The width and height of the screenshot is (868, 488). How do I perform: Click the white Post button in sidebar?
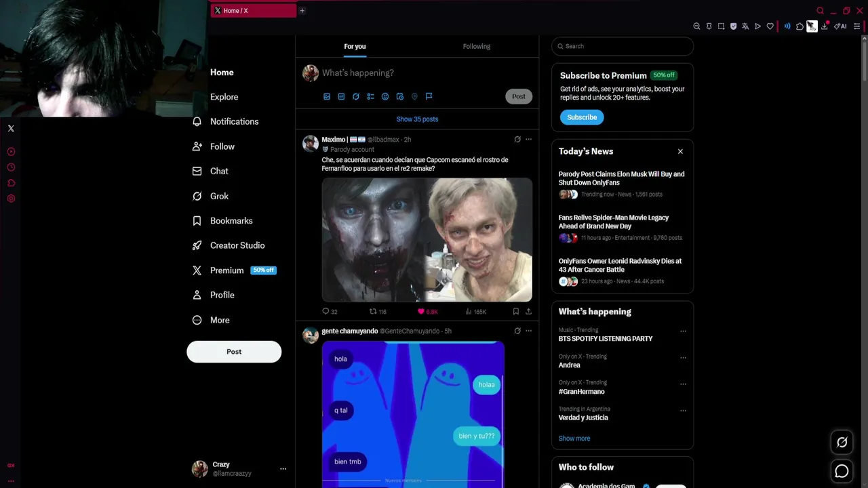click(234, 352)
